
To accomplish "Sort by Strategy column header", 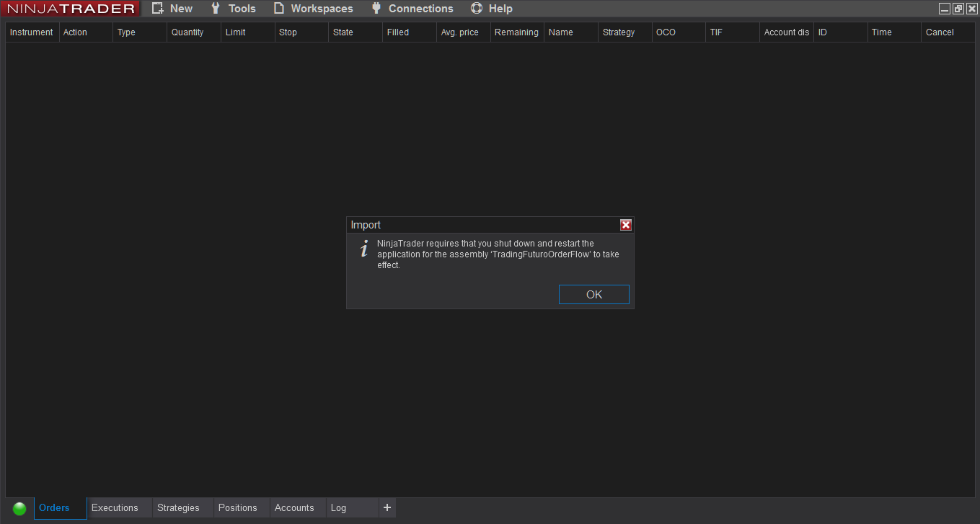I will coord(625,32).
